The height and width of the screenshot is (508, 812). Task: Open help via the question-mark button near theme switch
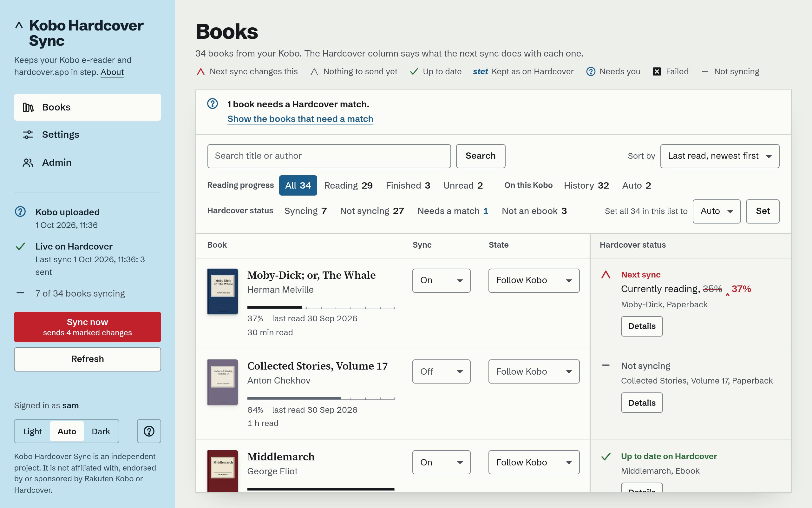click(x=149, y=431)
